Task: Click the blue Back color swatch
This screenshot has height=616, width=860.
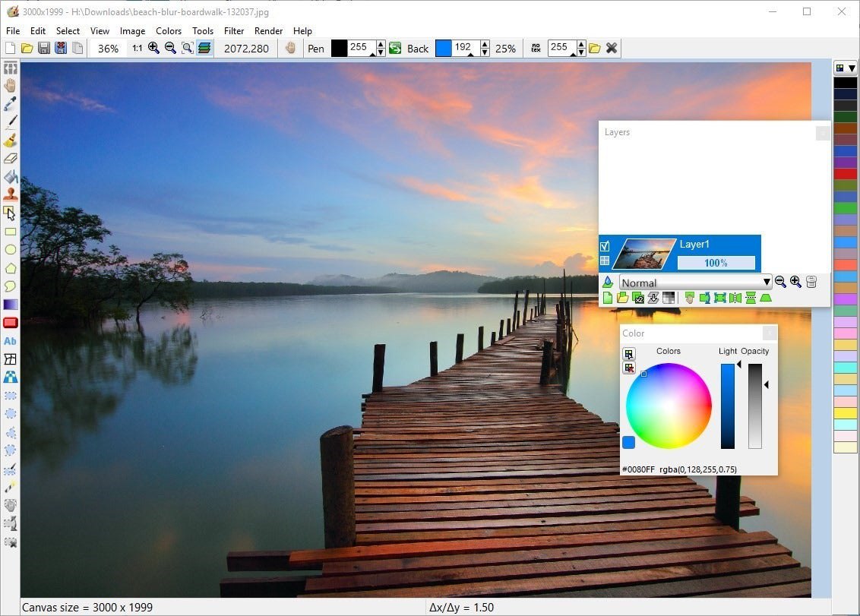Action: click(443, 49)
